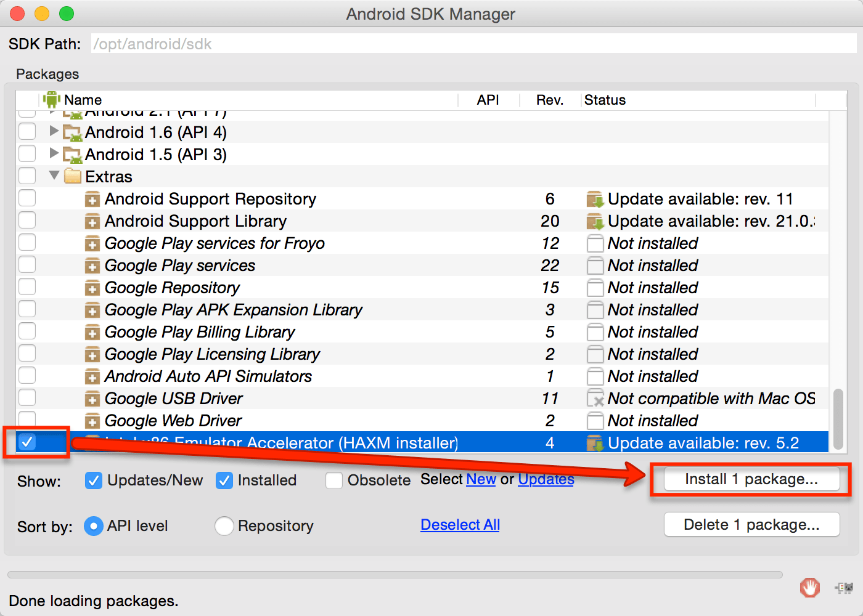Screen dimensions: 863x616
Task: Click the Updates selection link
Action: coord(546,479)
